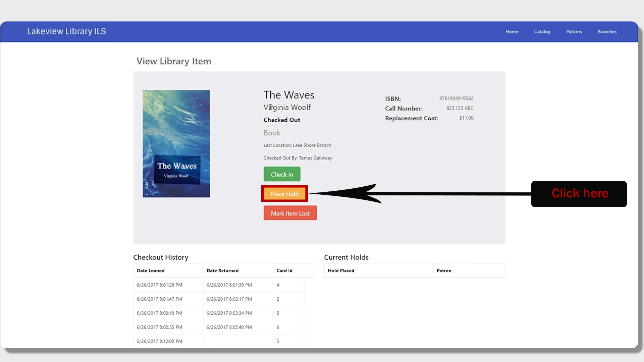Click the 'Book' item type label

pyautogui.click(x=272, y=133)
